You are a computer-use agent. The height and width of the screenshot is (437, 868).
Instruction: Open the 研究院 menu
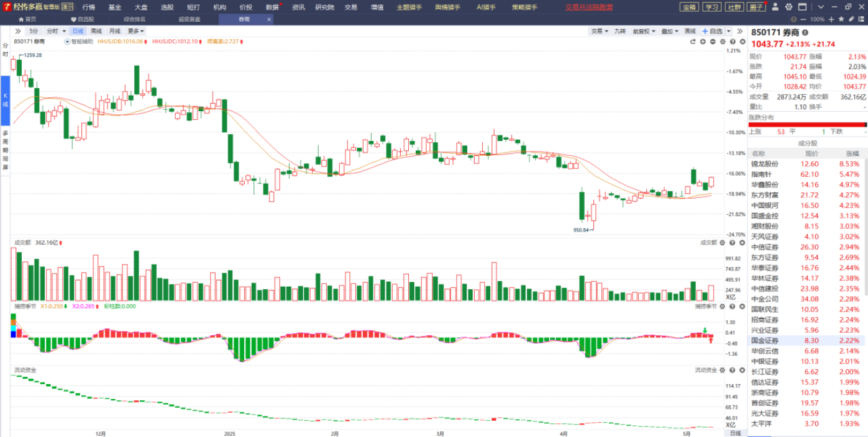324,7
